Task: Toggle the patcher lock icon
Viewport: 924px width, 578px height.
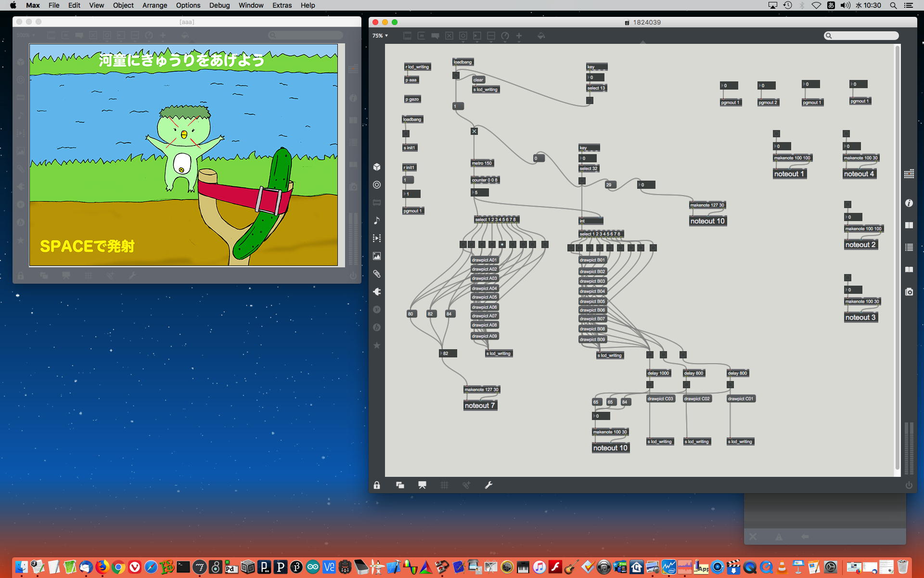Action: [x=377, y=485]
